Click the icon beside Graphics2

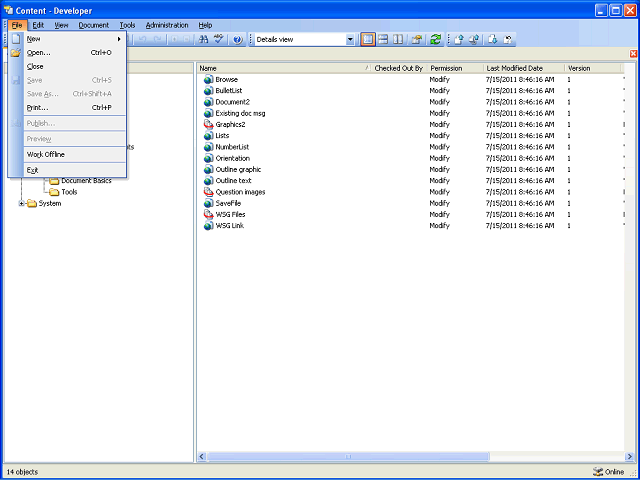click(209, 124)
